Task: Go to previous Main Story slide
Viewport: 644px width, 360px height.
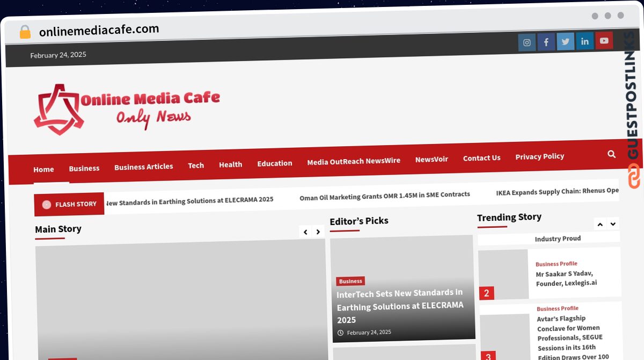Action: pos(305,232)
